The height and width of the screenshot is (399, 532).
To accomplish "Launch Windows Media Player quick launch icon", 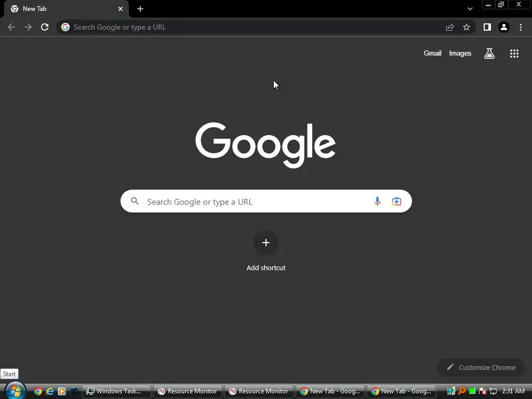I will tap(62, 391).
